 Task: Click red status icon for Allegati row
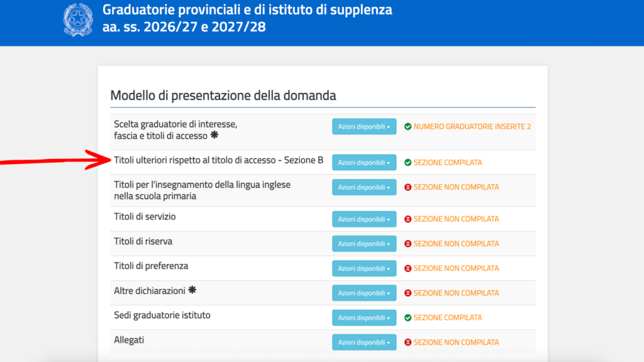click(408, 343)
